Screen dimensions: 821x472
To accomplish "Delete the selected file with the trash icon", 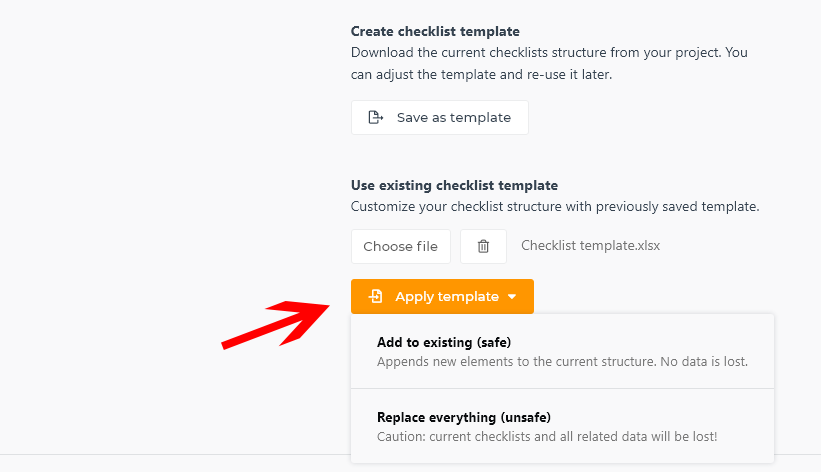I will pyautogui.click(x=483, y=246).
